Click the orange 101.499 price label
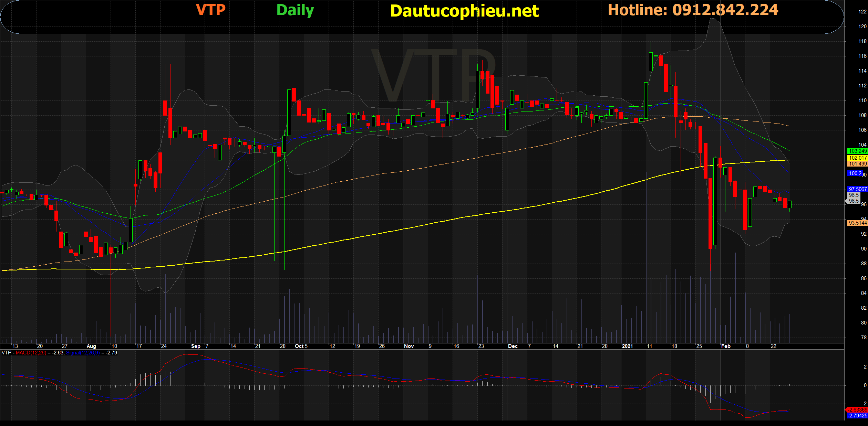868x426 pixels. (x=857, y=164)
